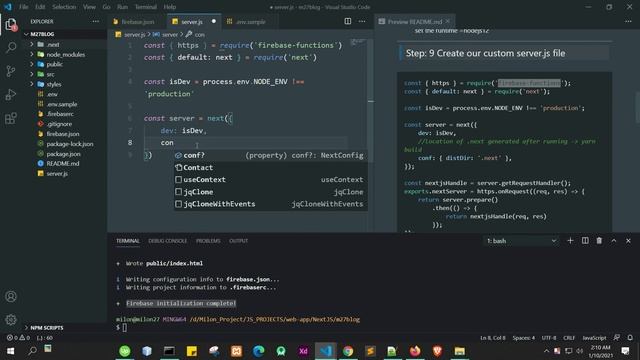The height and width of the screenshot is (360, 640).
Task: Switch to the DEBUG CONSOLE panel tab
Action: pos(167,241)
